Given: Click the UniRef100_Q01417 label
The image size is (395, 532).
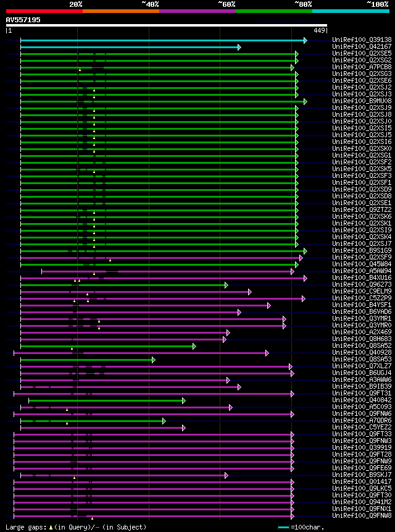Looking at the screenshot, I should (x=362, y=481).
